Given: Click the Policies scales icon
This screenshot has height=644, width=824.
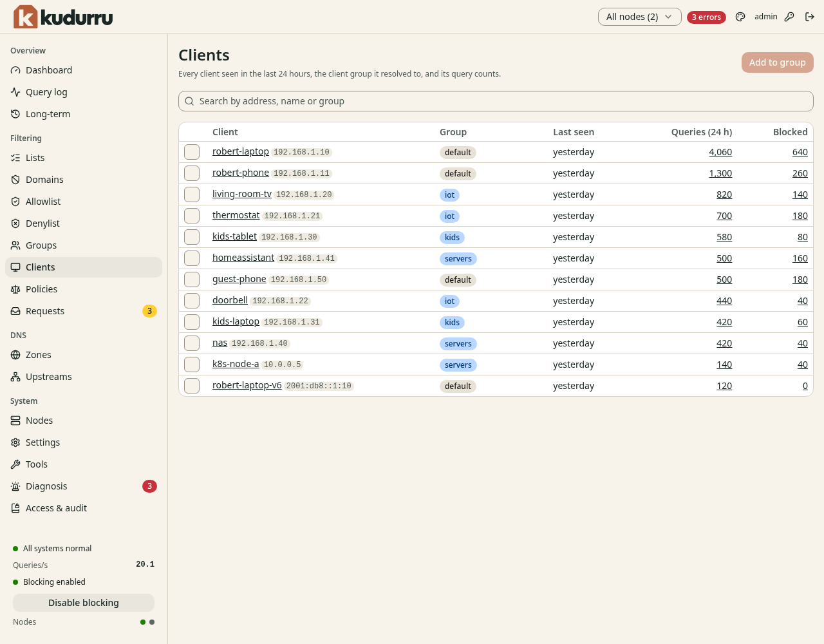Looking at the screenshot, I should tap(15, 289).
